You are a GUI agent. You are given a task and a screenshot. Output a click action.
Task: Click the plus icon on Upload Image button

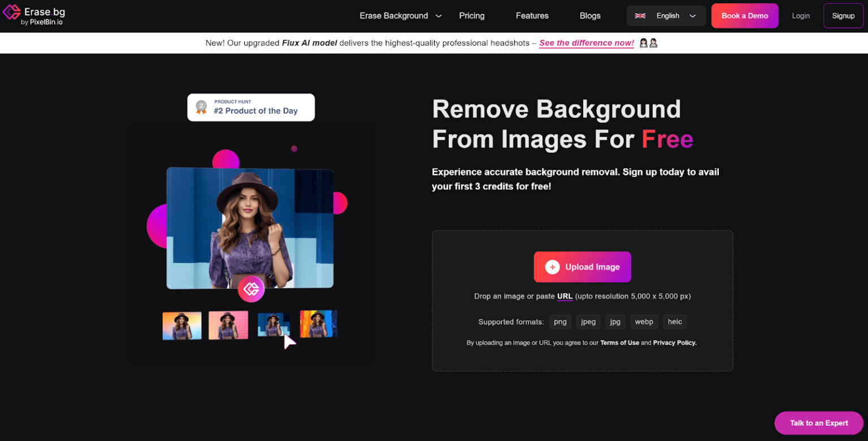[552, 267]
